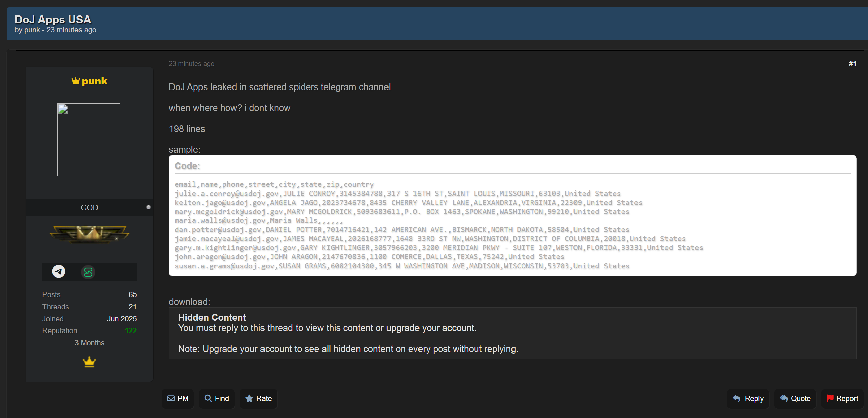Click the green Session messenger icon
868x418 pixels.
[88, 272]
